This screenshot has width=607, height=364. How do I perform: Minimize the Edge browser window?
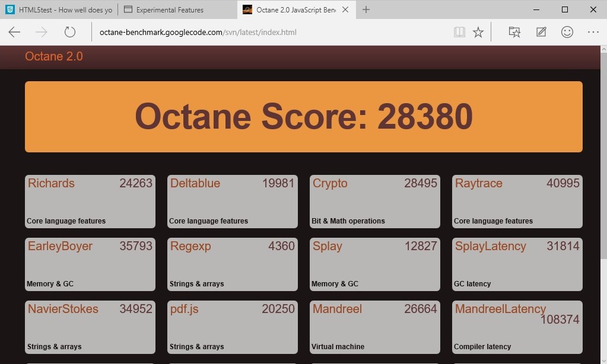(x=536, y=9)
